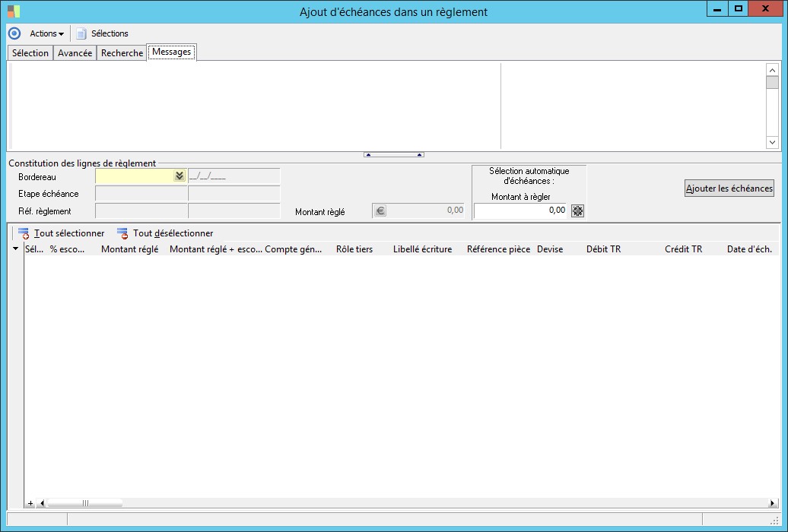Click the Ajouter les échéances button
788x532 pixels.
[x=729, y=188]
